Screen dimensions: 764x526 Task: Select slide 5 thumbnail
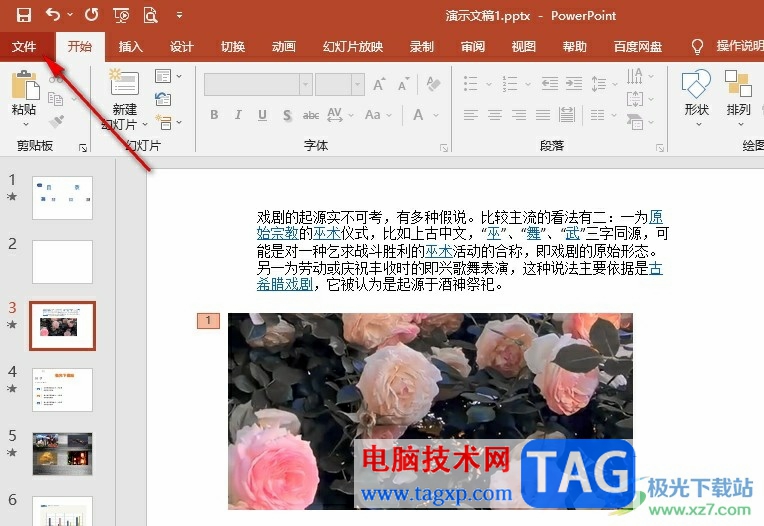(62, 454)
